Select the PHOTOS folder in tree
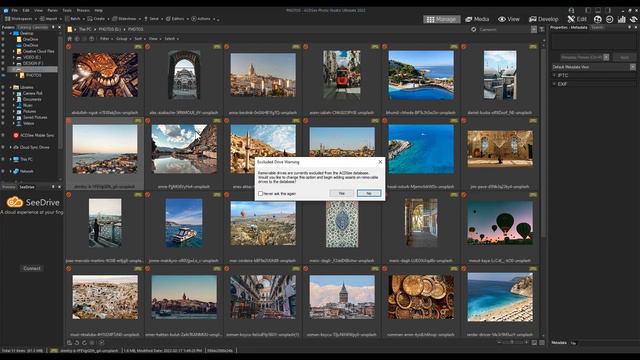The width and height of the screenshot is (640, 360). coord(33,76)
